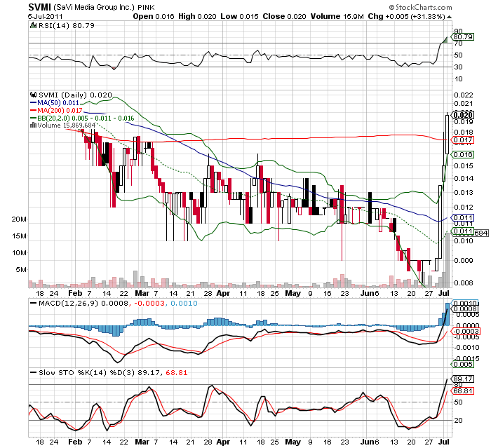Click the candlestick icon beside SVMI (Daily)
Viewport: 491px width, 448px height.
click(33, 95)
